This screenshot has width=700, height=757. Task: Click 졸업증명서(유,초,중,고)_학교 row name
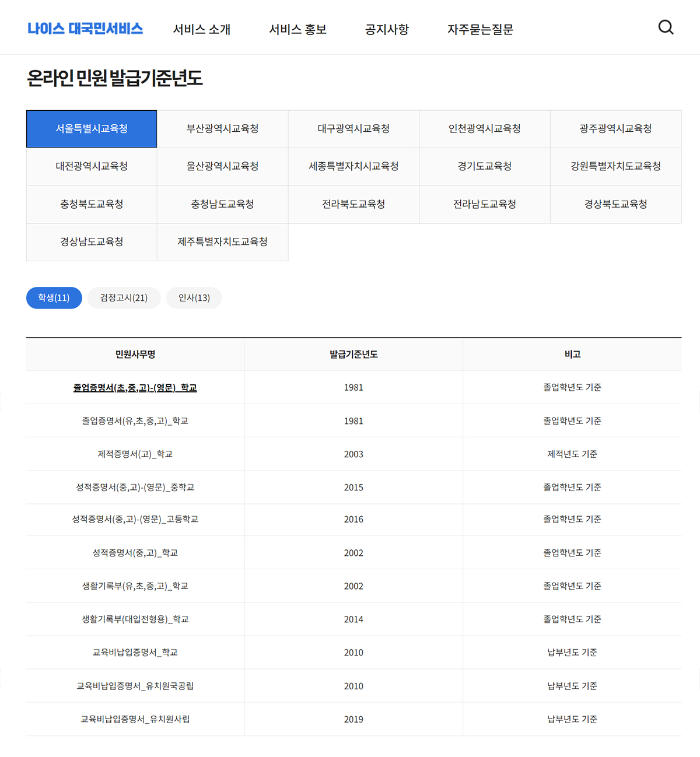click(135, 421)
